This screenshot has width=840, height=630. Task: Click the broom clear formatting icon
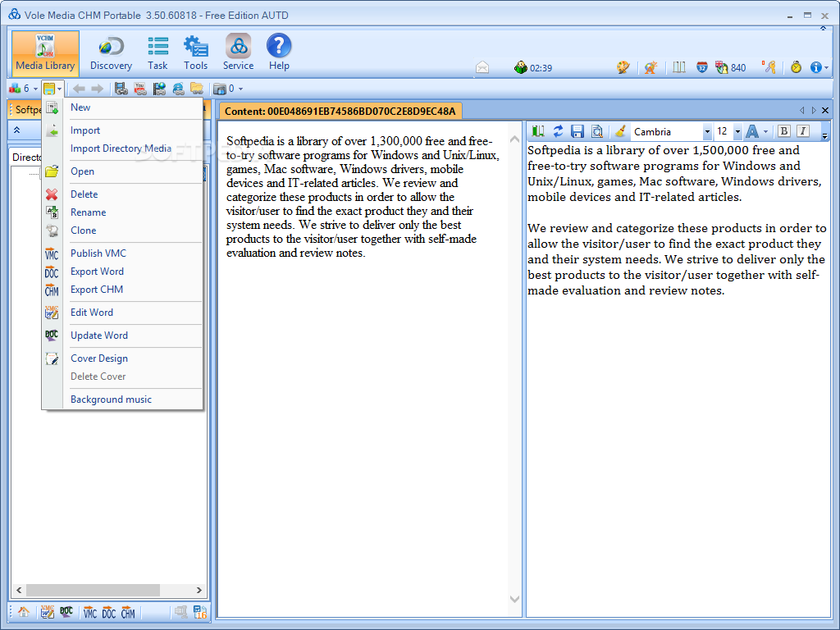(x=621, y=131)
